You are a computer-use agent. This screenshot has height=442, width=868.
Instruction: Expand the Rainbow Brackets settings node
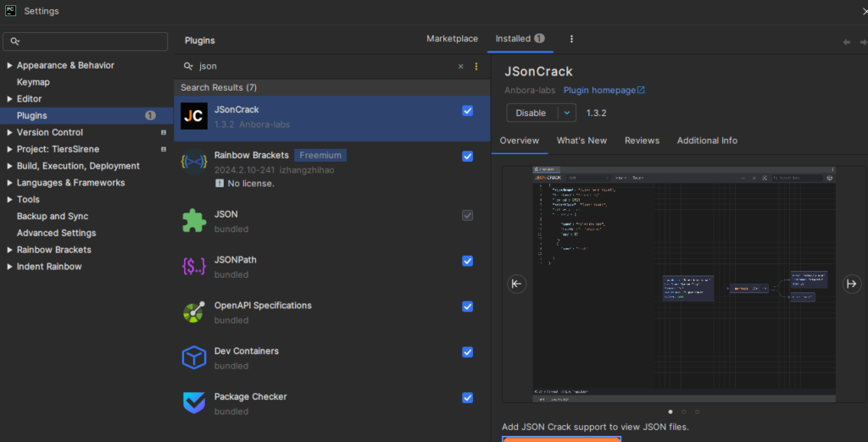pyautogui.click(x=9, y=250)
